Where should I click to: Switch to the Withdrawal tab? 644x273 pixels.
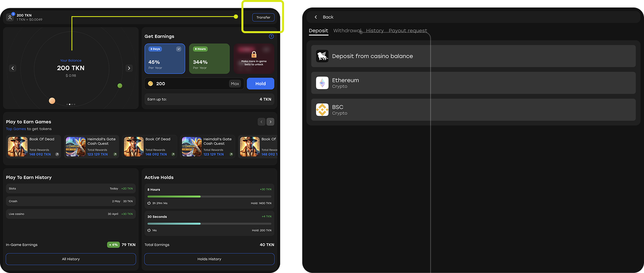[x=347, y=31]
